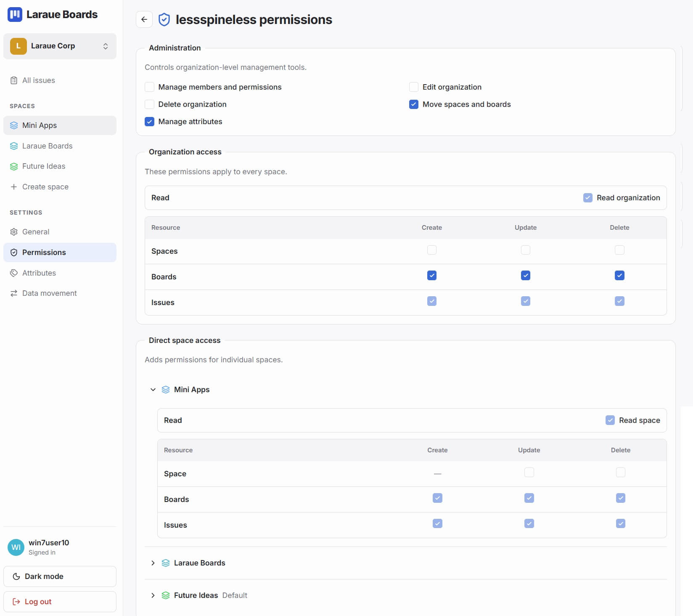Open the Permissions settings page
The height and width of the screenshot is (616, 693).
[60, 252]
